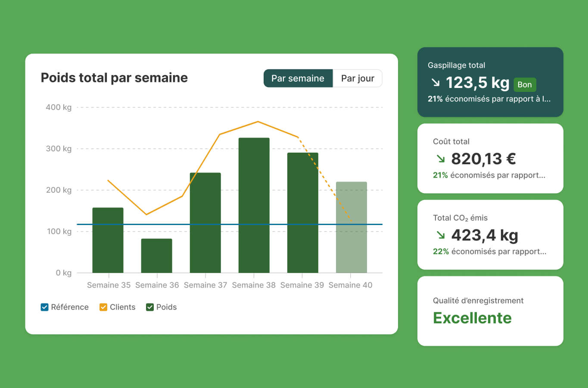Click the Semaine 40 axis label
This screenshot has width=588, height=388.
(351, 285)
